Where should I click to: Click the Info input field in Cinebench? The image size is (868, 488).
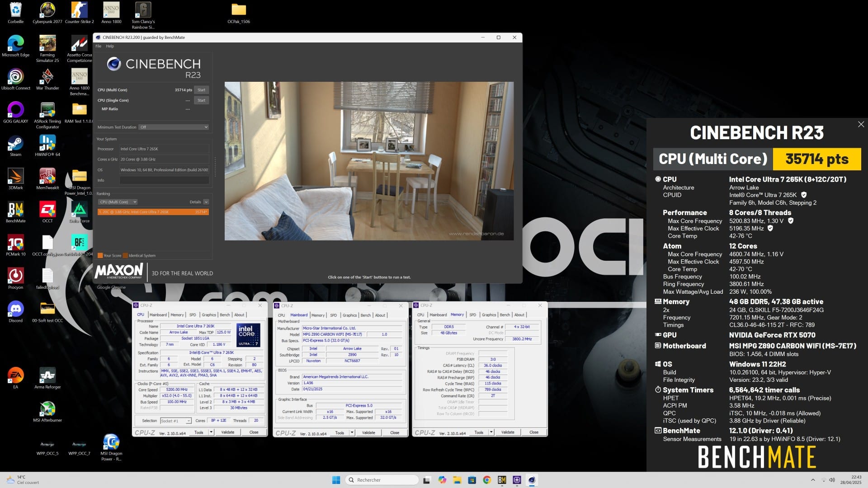[164, 180]
